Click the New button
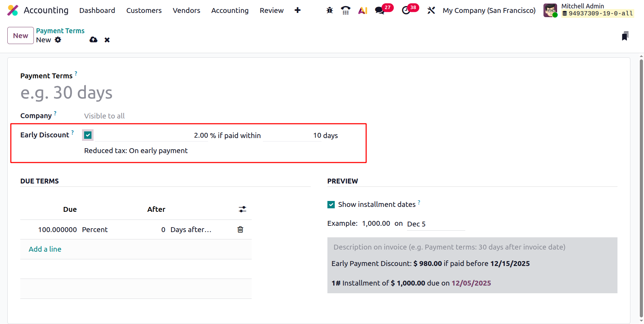 point(21,36)
